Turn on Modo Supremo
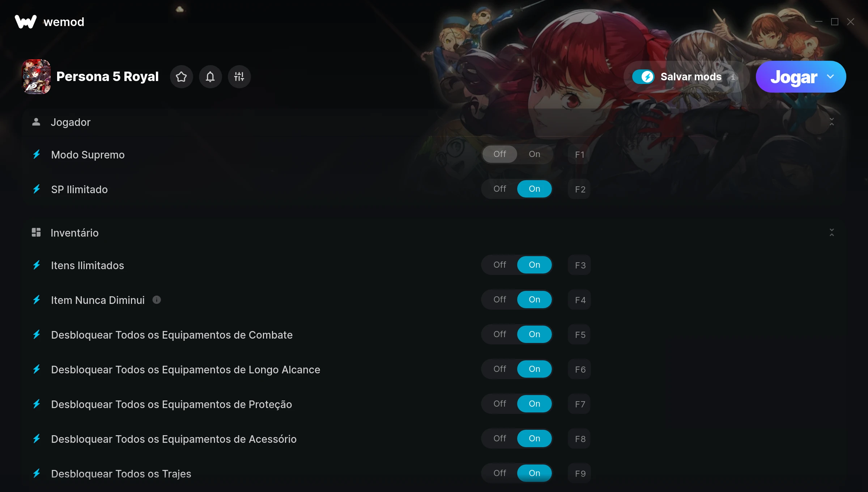Image resolution: width=868 pixels, height=492 pixels. tap(535, 154)
